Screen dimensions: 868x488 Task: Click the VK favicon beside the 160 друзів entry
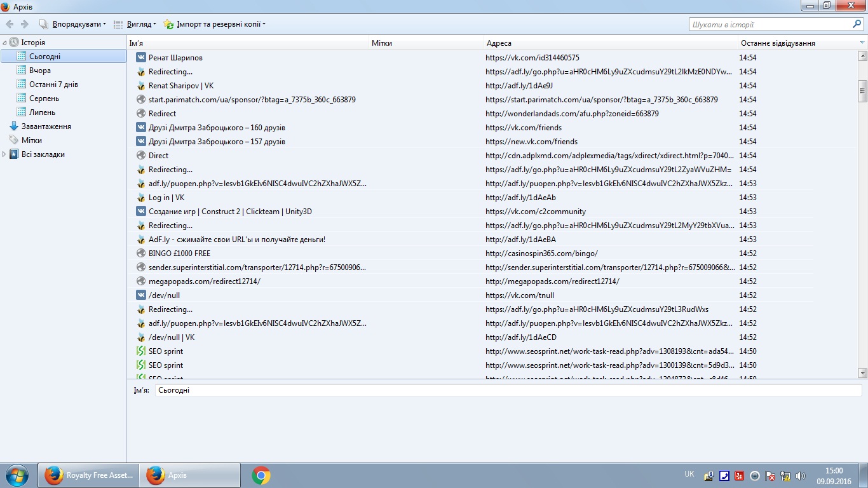pyautogui.click(x=141, y=127)
